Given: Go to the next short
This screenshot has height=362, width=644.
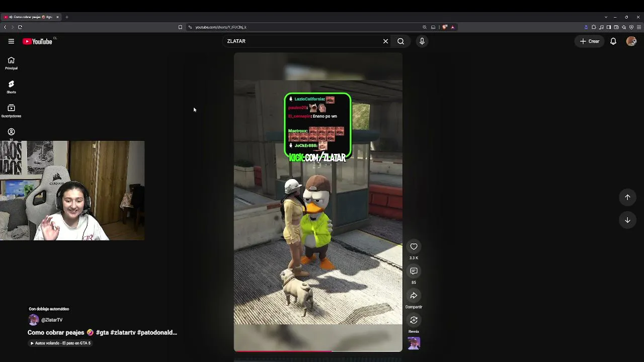Looking at the screenshot, I should tap(627, 220).
